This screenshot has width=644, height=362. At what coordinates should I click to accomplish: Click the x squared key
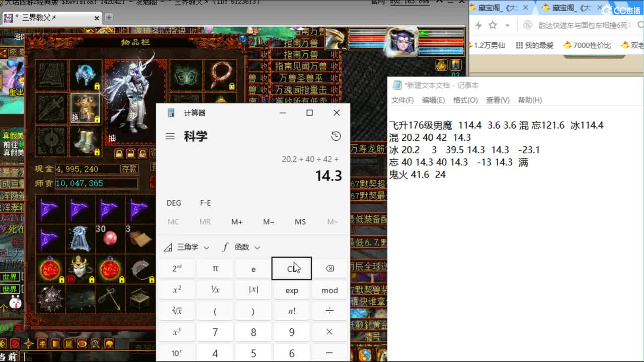pyautogui.click(x=177, y=290)
